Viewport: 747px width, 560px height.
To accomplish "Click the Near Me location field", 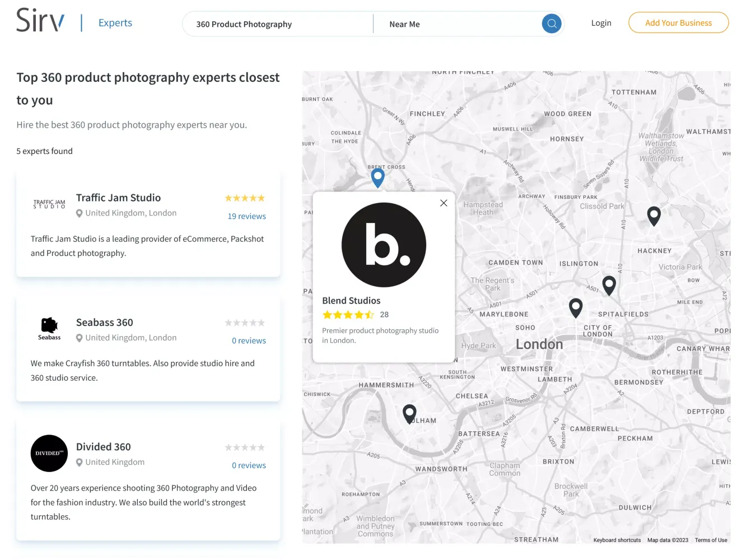I will pos(456,24).
